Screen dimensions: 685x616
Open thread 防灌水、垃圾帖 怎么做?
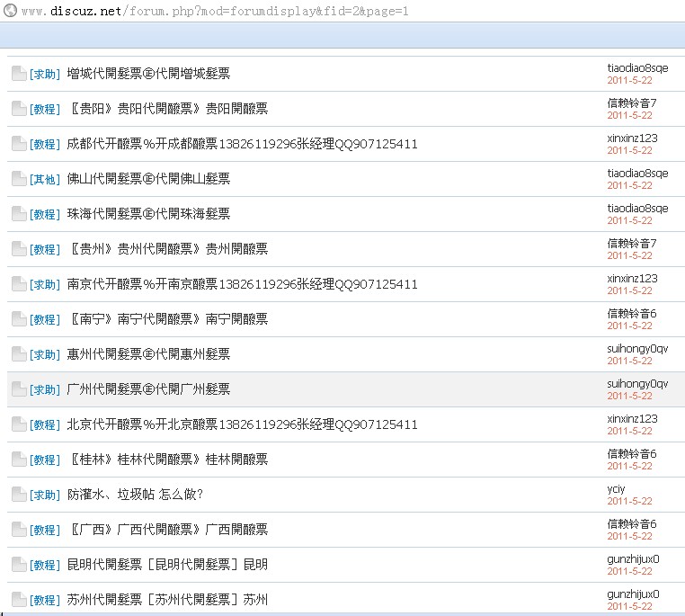point(135,494)
